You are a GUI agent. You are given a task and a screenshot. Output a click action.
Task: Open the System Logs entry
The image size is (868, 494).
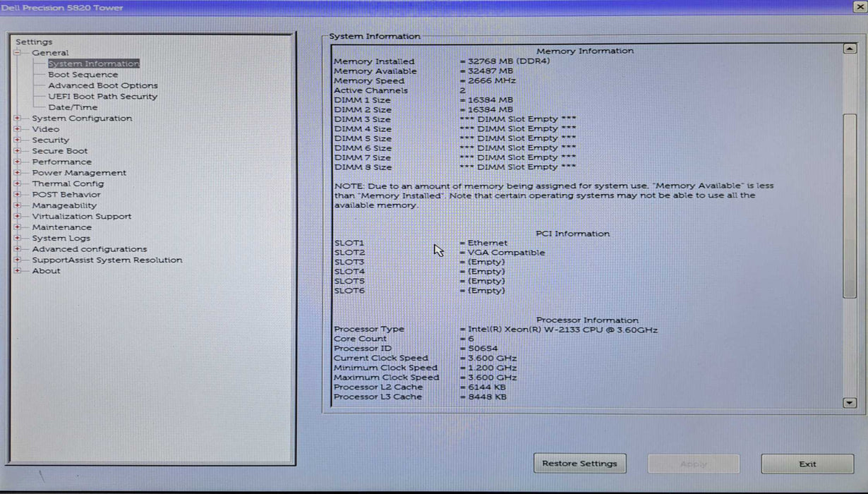click(x=61, y=239)
